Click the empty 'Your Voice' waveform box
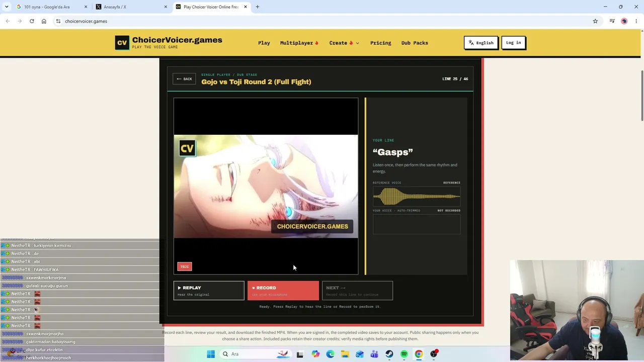 417,224
